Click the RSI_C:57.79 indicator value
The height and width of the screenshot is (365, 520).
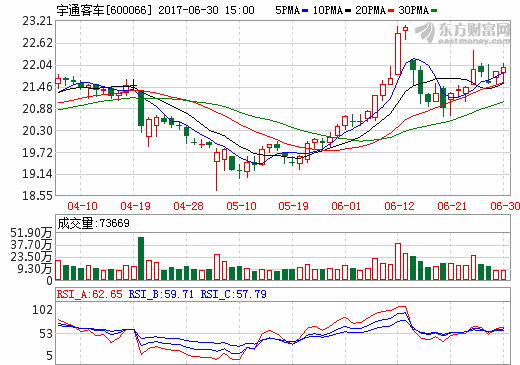pyautogui.click(x=234, y=294)
